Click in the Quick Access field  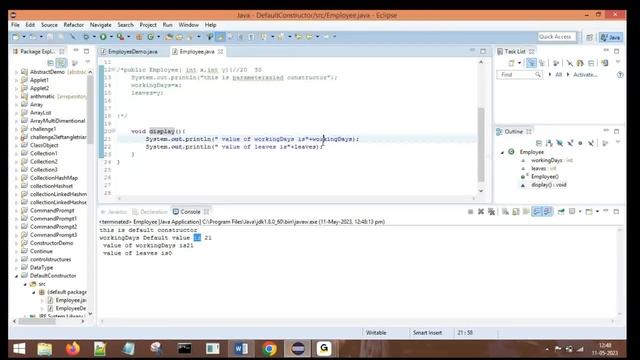[x=557, y=37]
